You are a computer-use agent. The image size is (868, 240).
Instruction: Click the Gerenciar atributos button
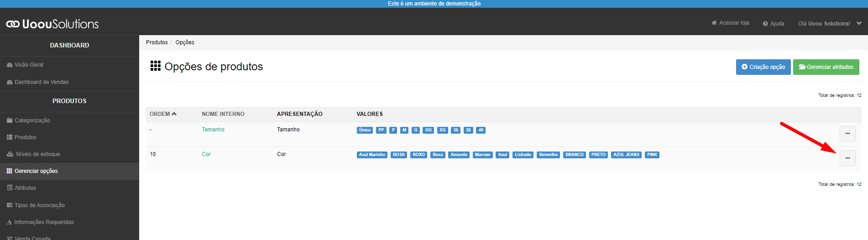826,67
